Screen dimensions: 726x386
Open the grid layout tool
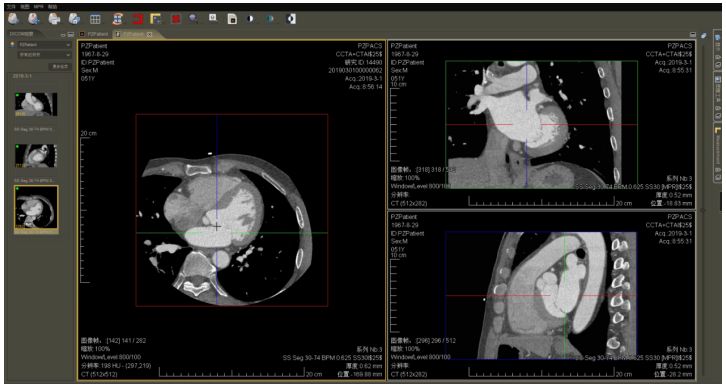[x=95, y=19]
